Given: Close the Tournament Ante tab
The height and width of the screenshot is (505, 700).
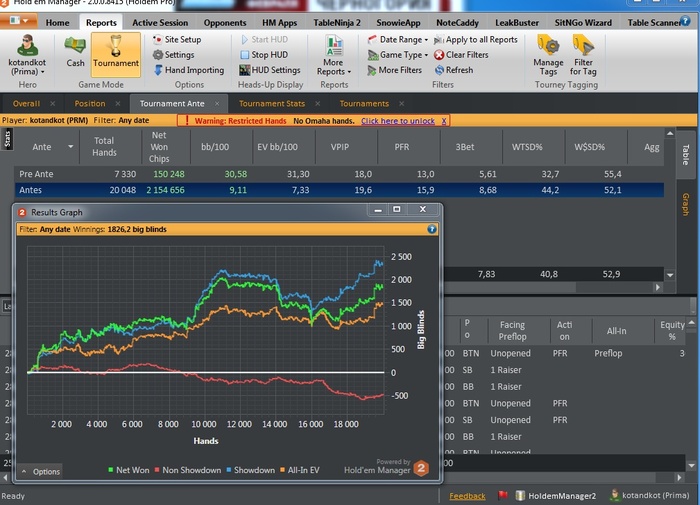Looking at the screenshot, I should pos(217,104).
